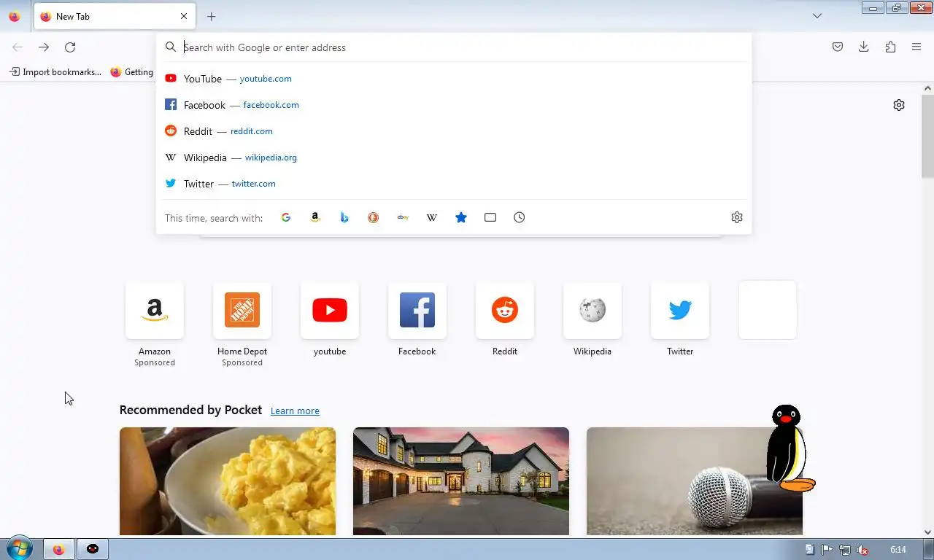The width and height of the screenshot is (934, 560).
Task: Choose Facebook facebook.com suggestion
Action: point(454,105)
